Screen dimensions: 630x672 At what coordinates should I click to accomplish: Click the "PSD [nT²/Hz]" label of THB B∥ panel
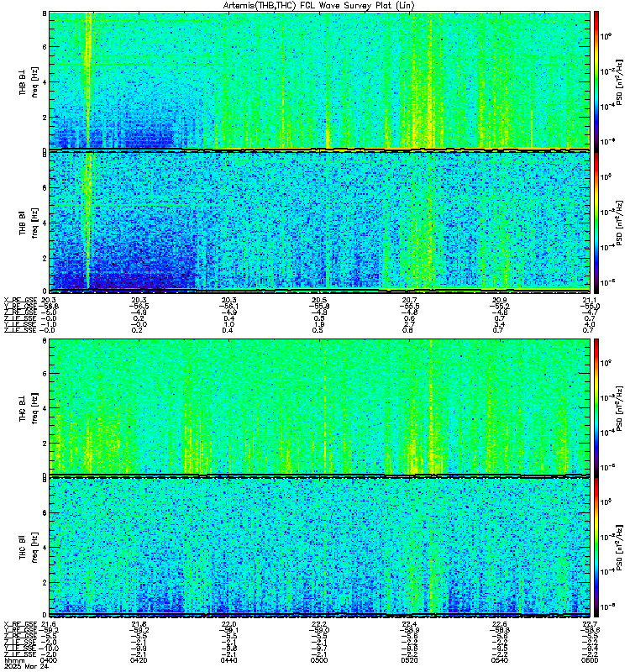click(x=620, y=223)
